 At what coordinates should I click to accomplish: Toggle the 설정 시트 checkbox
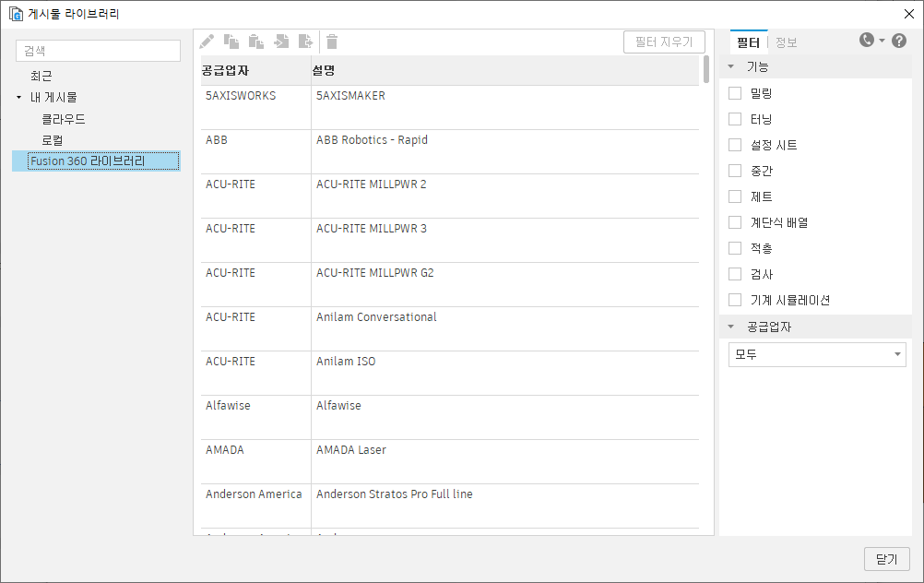tap(735, 145)
